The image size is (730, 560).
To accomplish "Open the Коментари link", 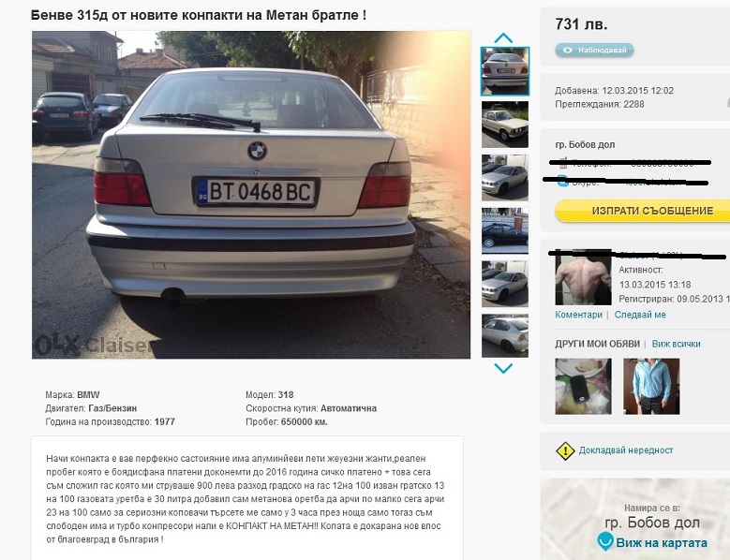I will point(578,315).
